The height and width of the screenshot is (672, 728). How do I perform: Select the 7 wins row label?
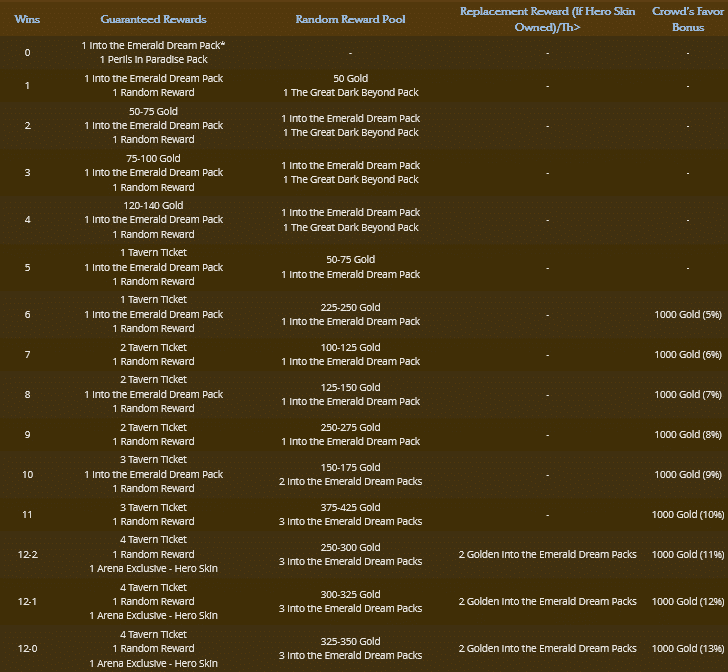click(x=27, y=355)
